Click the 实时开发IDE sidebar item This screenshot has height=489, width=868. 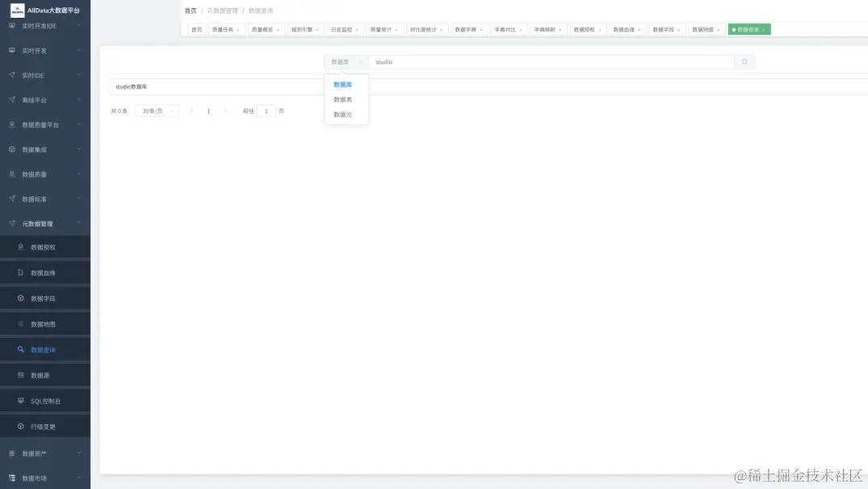(x=45, y=26)
